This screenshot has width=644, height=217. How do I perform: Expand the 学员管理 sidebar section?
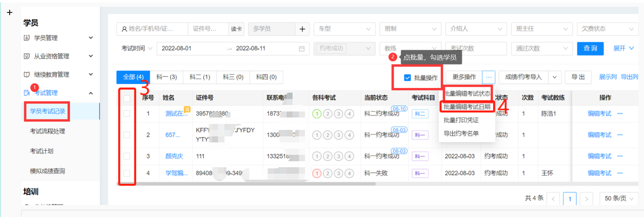pos(91,38)
